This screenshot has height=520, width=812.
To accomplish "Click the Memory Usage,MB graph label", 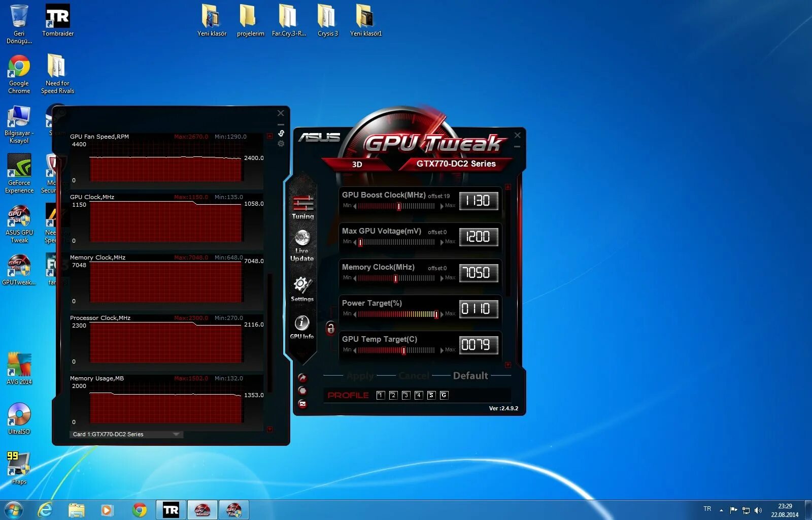I will tap(97, 378).
